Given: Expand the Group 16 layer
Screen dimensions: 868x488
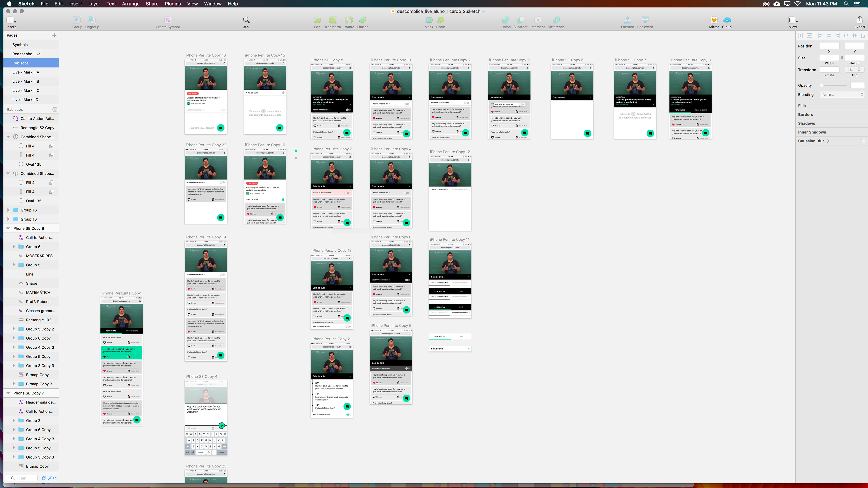Looking at the screenshot, I should click(8, 210).
